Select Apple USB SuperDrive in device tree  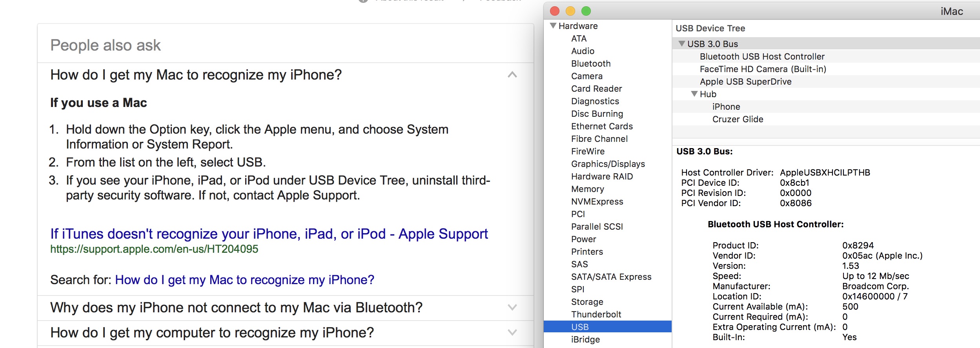tap(826, 82)
